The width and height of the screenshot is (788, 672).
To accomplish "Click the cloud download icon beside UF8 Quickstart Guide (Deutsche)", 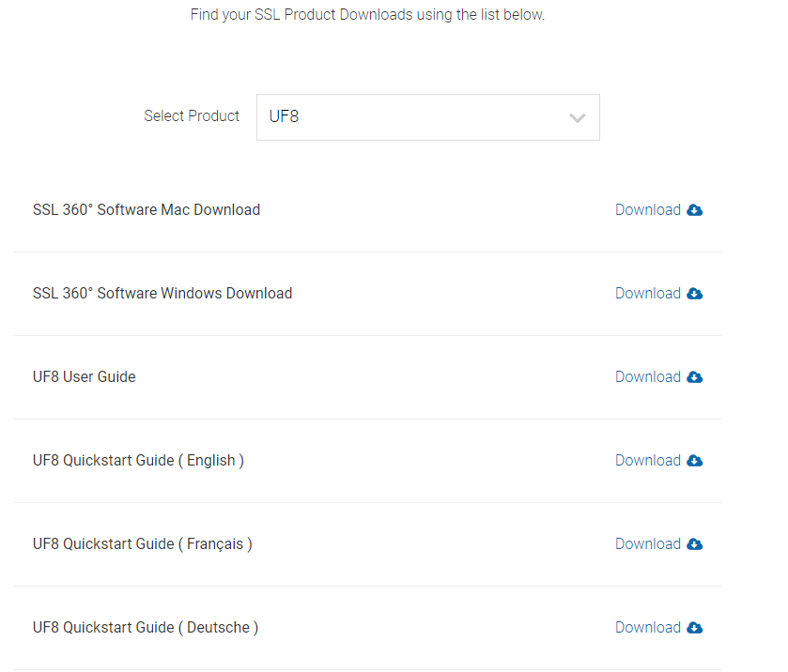I will pyautogui.click(x=694, y=627).
